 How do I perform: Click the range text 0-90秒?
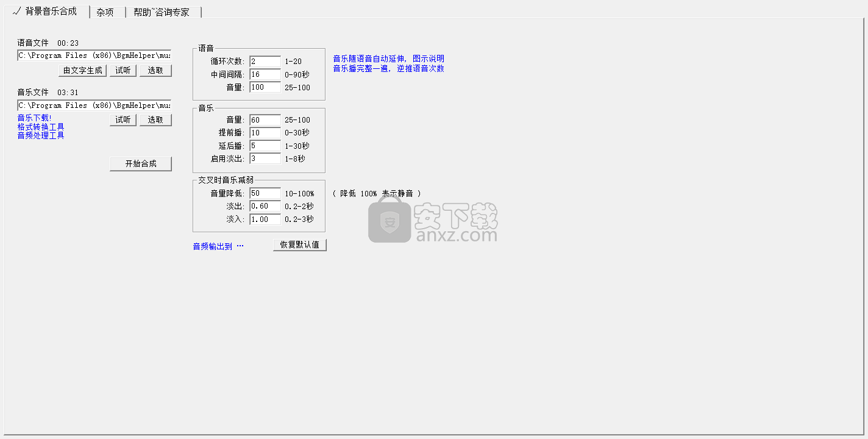pyautogui.click(x=297, y=75)
